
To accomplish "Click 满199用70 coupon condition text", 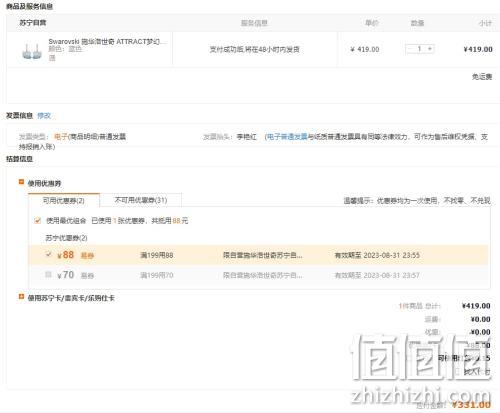I will pyautogui.click(x=156, y=275).
